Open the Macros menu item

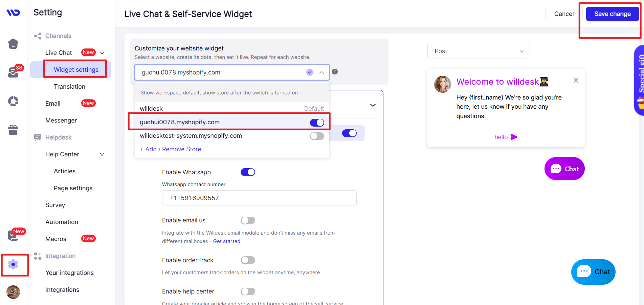click(56, 239)
